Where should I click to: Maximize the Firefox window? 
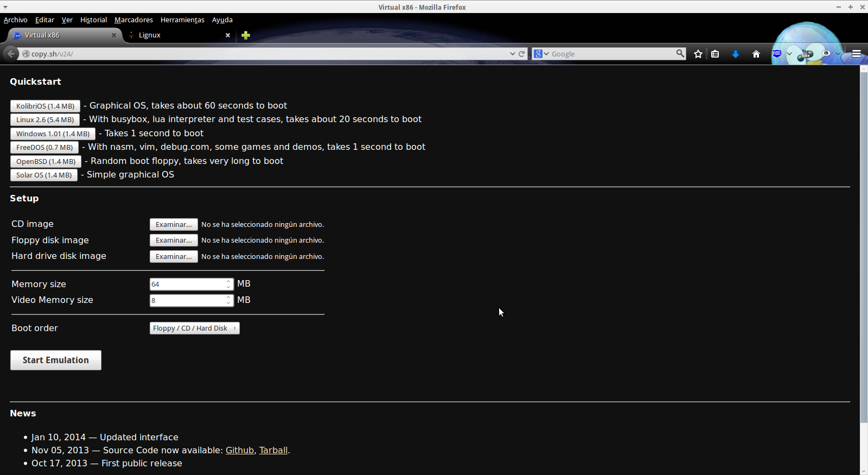(851, 7)
